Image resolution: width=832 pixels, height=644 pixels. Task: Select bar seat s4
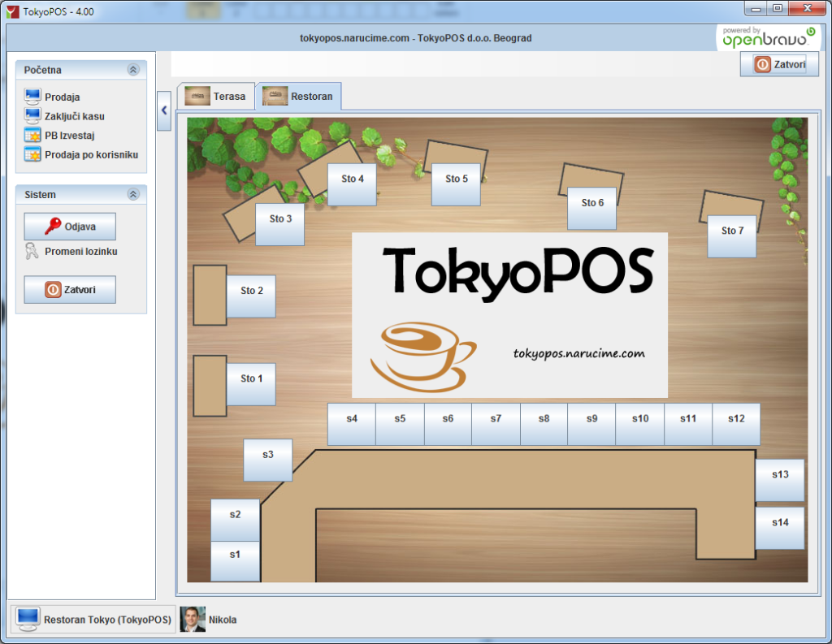click(x=352, y=424)
